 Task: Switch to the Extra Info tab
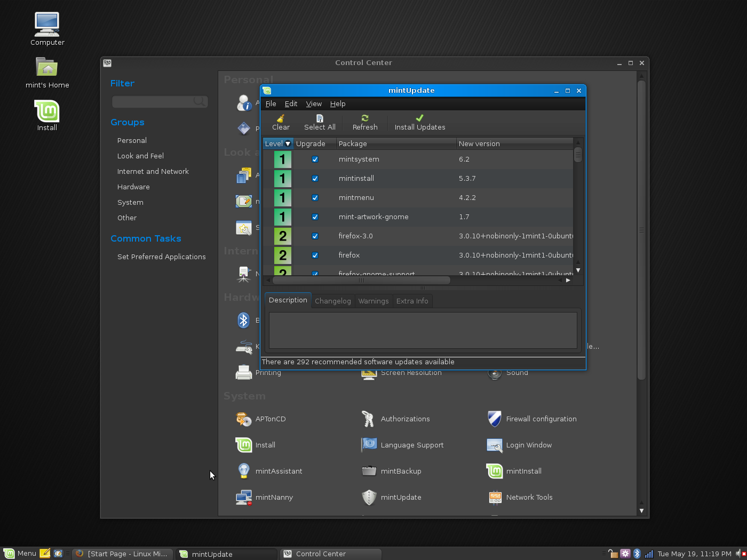pyautogui.click(x=412, y=301)
